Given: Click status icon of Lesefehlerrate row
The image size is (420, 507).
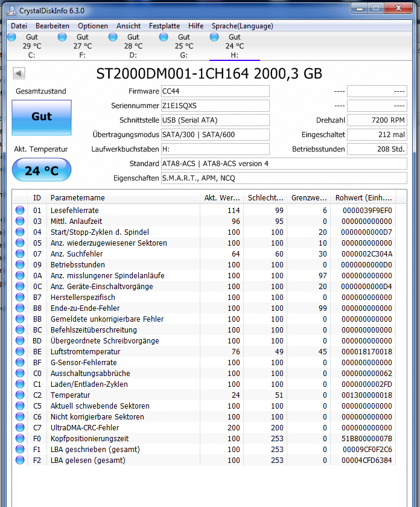Looking at the screenshot, I should [20, 210].
